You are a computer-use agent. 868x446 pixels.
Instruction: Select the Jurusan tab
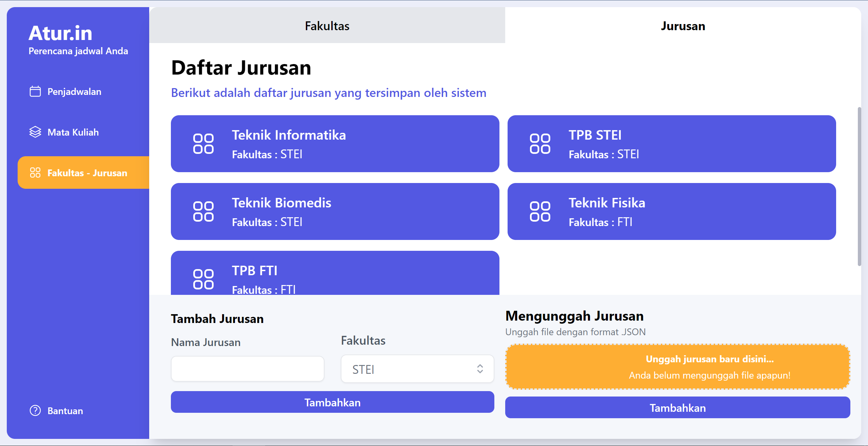click(683, 26)
